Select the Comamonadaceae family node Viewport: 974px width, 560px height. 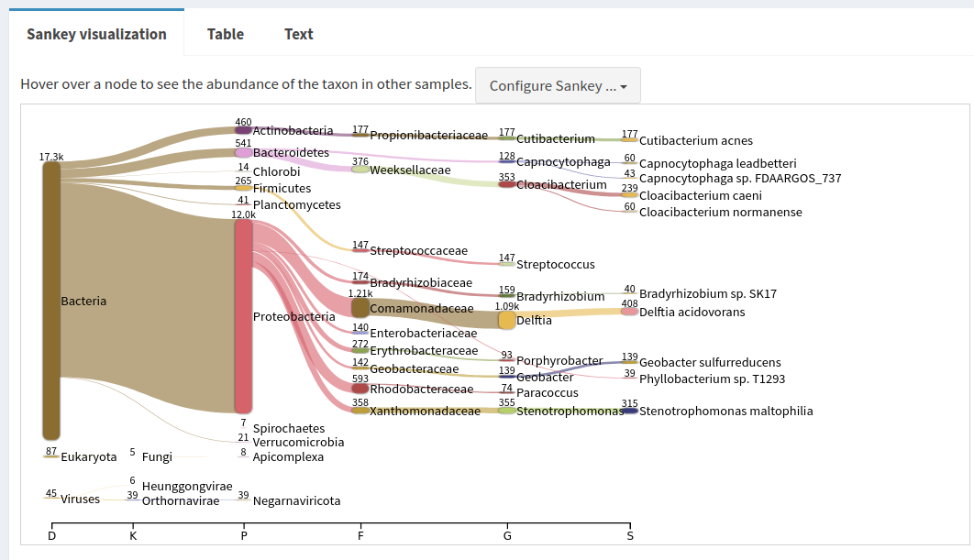[x=360, y=308]
